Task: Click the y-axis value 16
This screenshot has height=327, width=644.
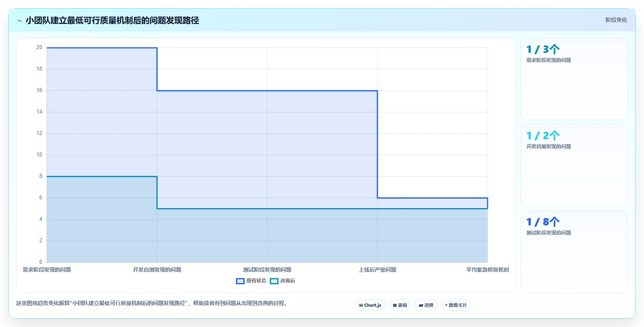Action: tap(39, 90)
